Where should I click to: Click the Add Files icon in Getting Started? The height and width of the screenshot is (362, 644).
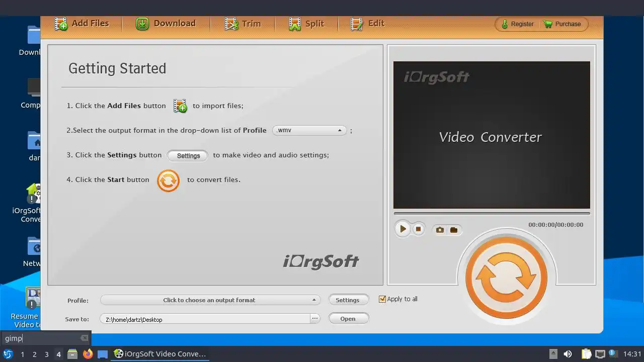click(180, 106)
